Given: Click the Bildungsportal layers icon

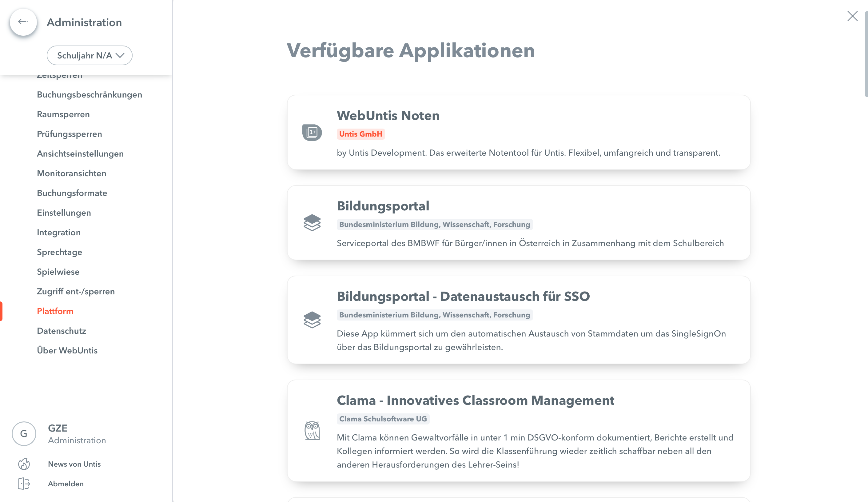Looking at the screenshot, I should [x=312, y=223].
